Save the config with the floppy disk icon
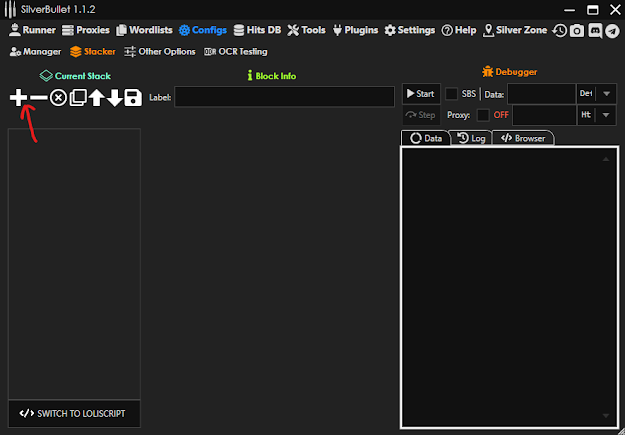625x435 pixels. click(133, 98)
